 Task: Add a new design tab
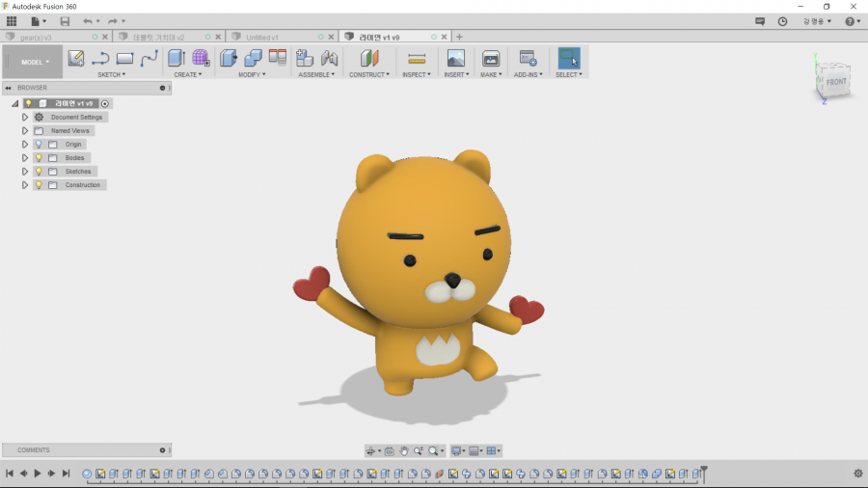pyautogui.click(x=459, y=37)
